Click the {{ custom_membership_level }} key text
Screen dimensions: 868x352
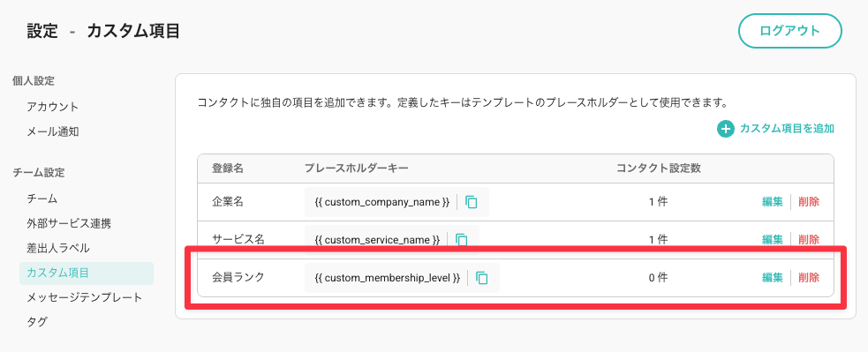pyautogui.click(x=388, y=278)
